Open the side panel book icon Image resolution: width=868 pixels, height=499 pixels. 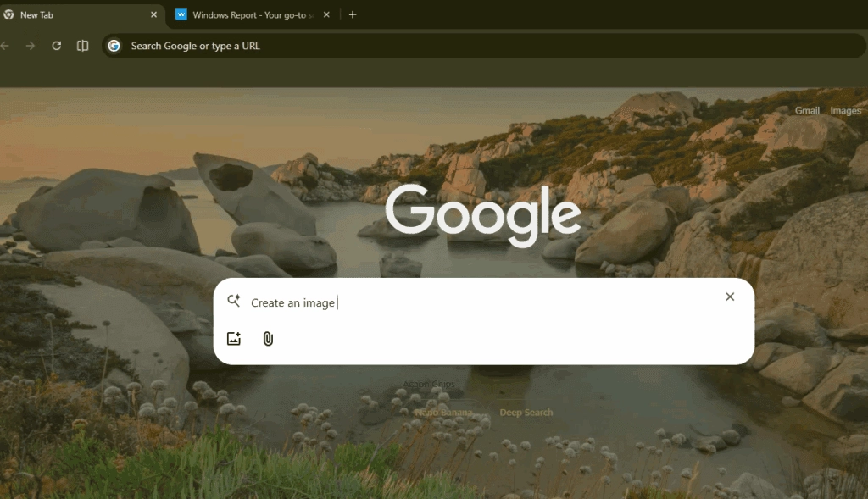(82, 46)
